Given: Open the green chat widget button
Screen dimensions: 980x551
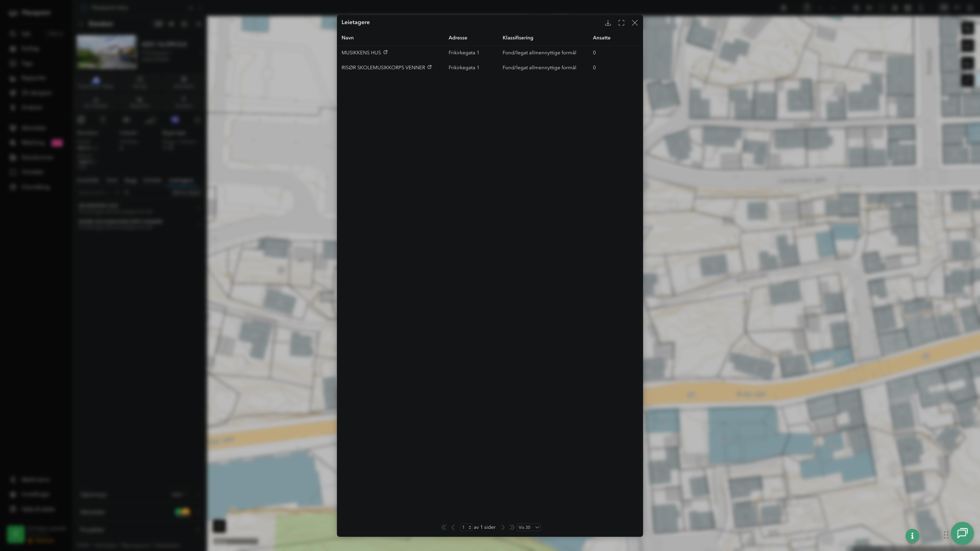Looking at the screenshot, I should pyautogui.click(x=962, y=533).
